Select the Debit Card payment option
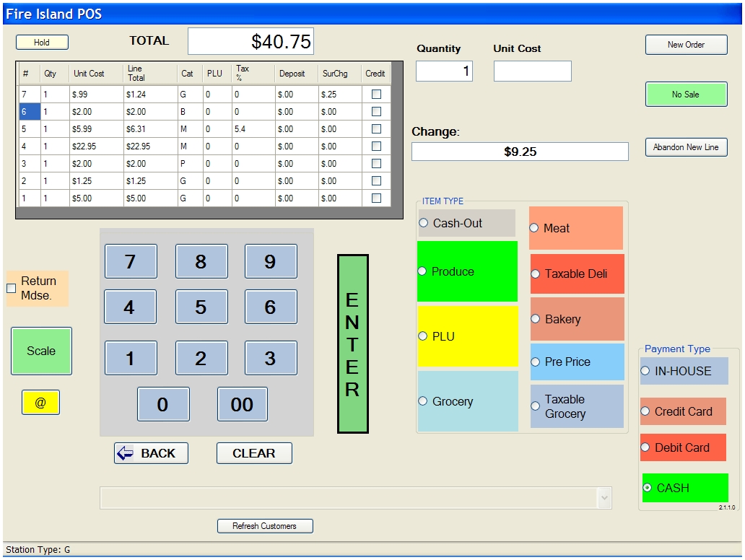745x560 pixels. [x=646, y=447]
